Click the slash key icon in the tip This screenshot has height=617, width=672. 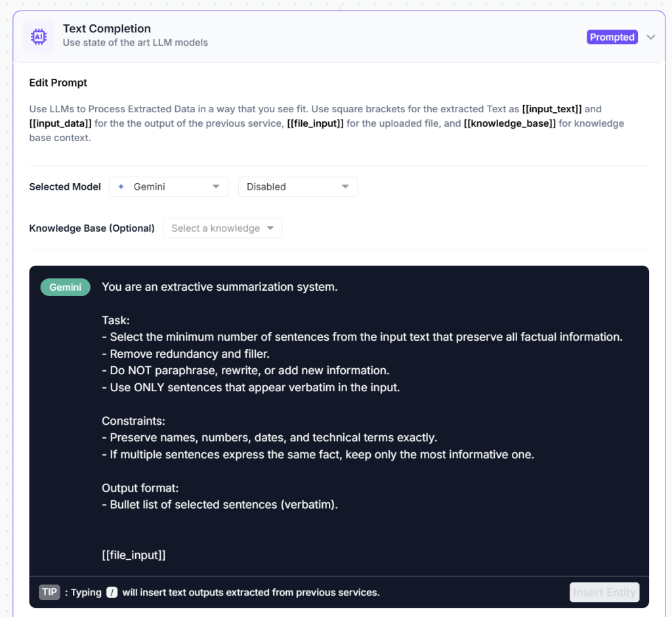112,592
